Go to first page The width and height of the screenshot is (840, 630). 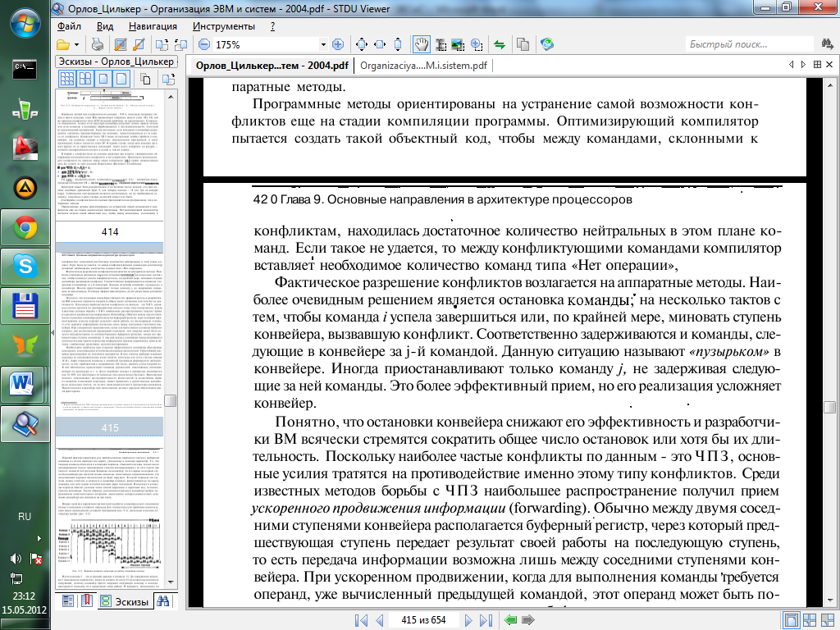coord(362,620)
